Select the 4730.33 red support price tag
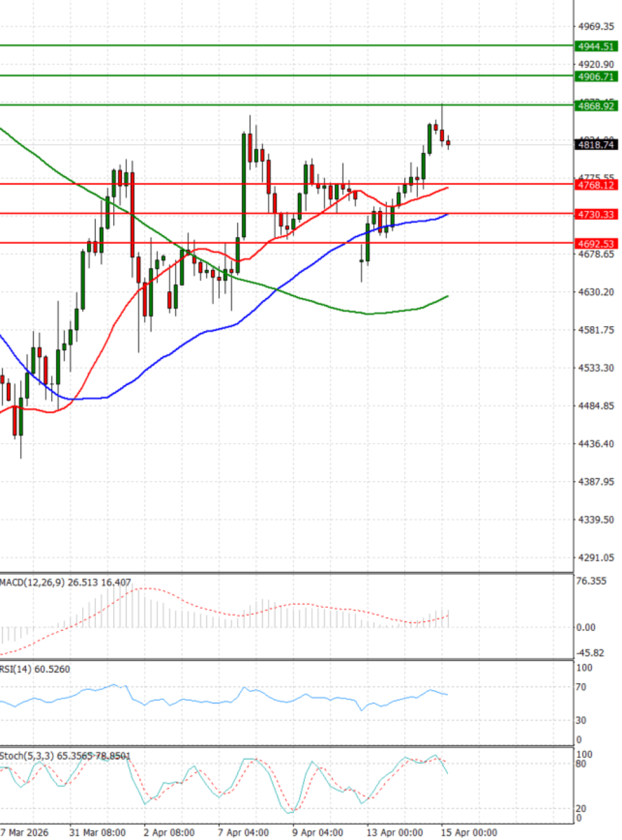Screen dimensions: 622x840 click(596, 214)
